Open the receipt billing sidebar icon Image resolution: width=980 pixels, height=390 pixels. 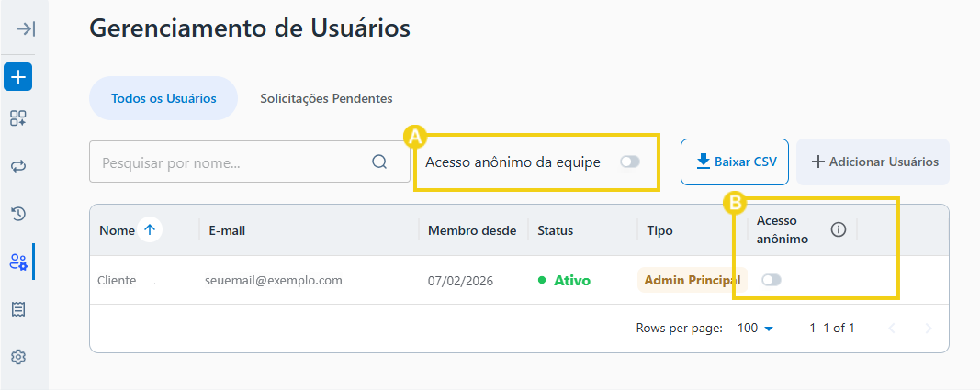tap(18, 309)
